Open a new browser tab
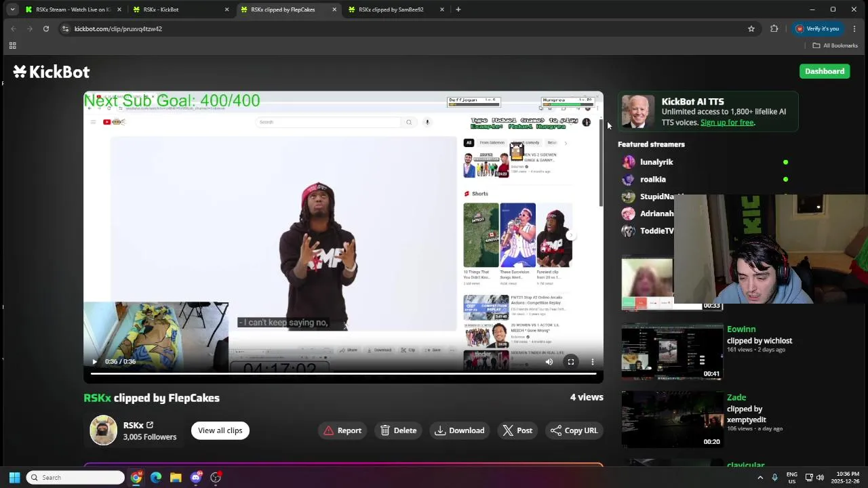Viewport: 868px width, 488px height. 458,9
